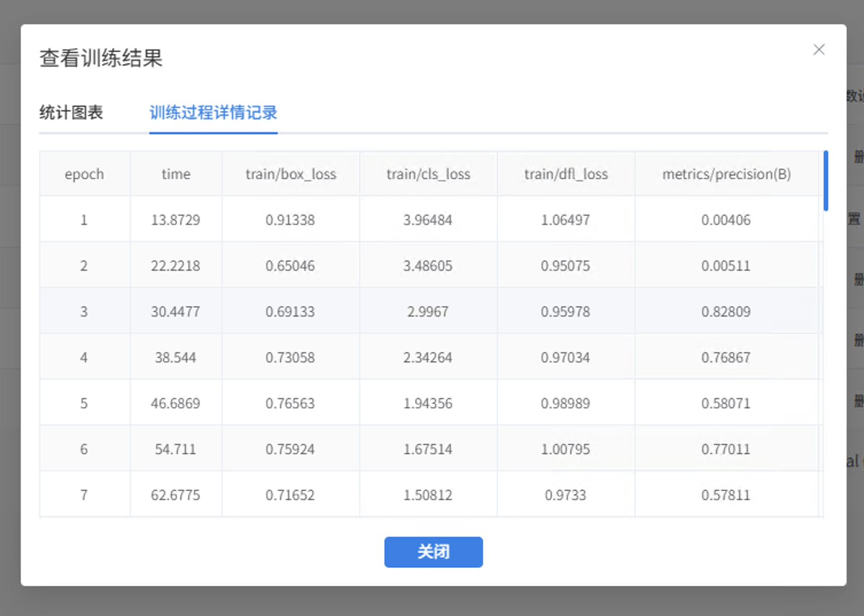Click precision value 0.82809 for epoch 3
Viewport: 864px width, 616px height.
pos(726,311)
